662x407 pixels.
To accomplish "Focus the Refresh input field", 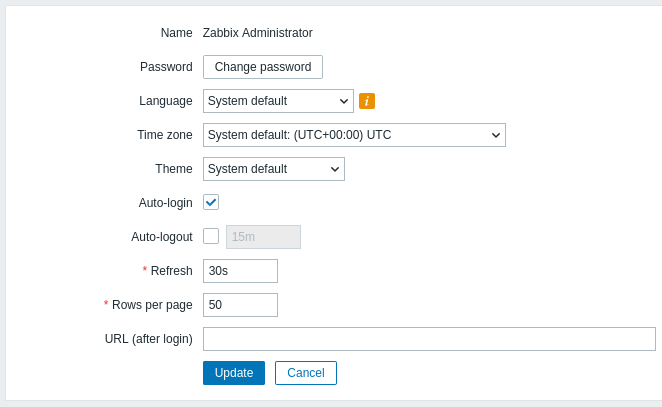I will (240, 271).
